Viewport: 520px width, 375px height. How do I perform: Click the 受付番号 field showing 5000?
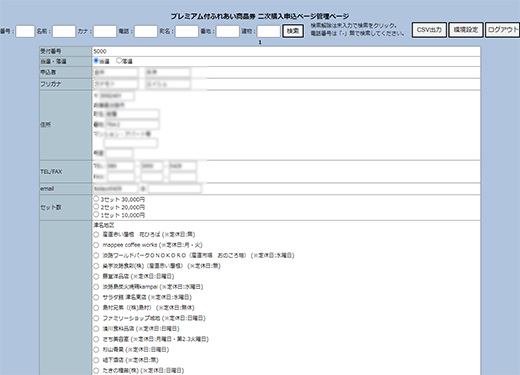pos(286,51)
